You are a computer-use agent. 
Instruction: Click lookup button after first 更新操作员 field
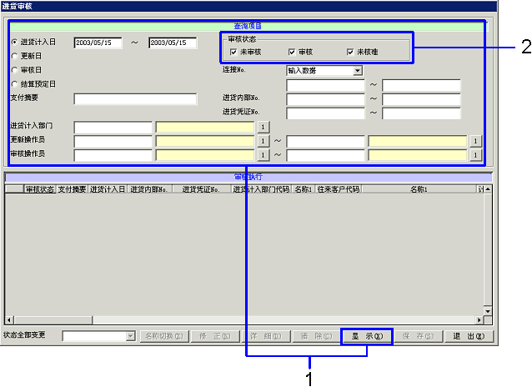[x=262, y=141]
